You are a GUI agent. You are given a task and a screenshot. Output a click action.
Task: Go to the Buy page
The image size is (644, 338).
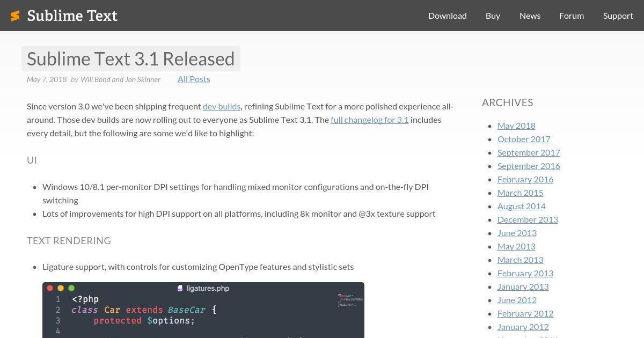(x=493, y=16)
